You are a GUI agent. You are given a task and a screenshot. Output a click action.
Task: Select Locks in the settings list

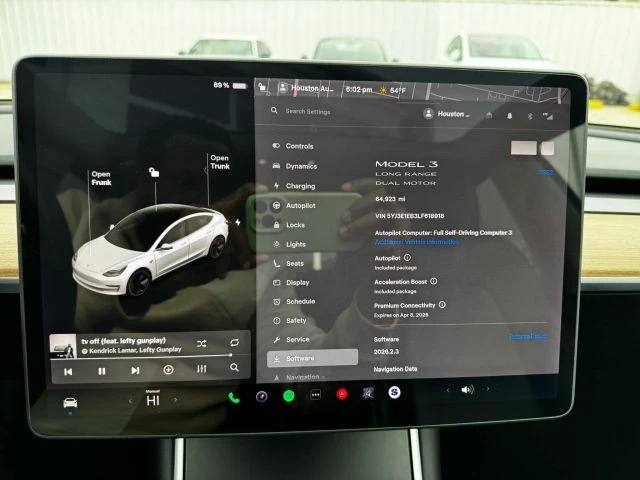pos(289,225)
